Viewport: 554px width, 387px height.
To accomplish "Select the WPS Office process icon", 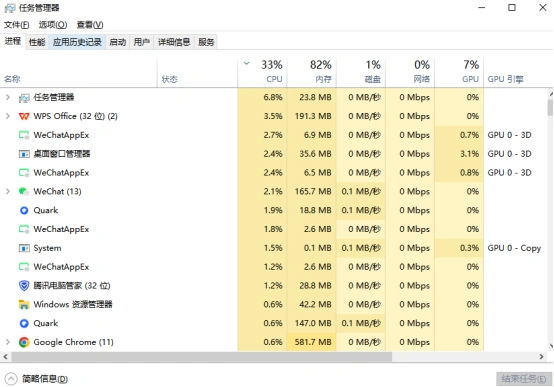I will click(24, 116).
